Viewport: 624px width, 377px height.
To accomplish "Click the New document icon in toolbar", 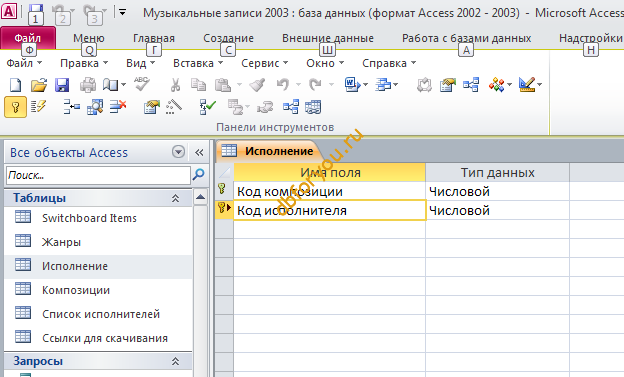I will point(15,85).
